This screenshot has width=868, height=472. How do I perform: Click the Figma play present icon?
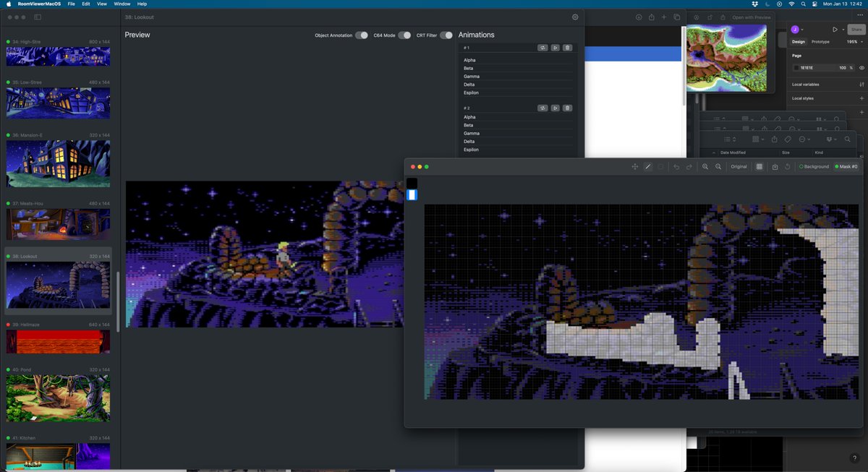point(835,30)
